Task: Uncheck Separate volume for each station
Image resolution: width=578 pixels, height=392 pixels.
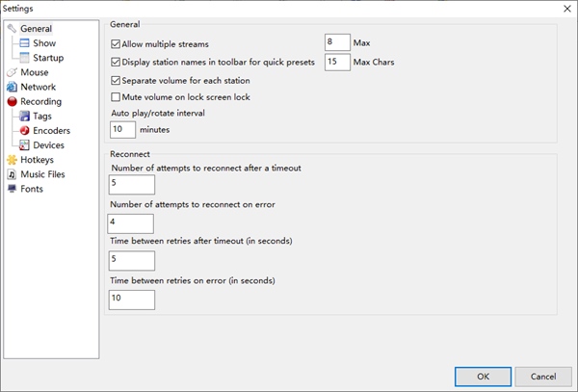Action: click(117, 80)
